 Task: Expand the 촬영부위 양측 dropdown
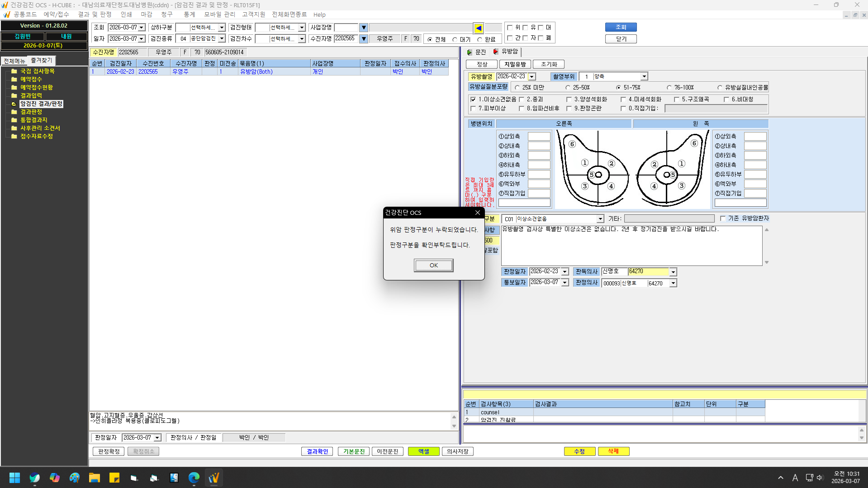[x=644, y=77]
